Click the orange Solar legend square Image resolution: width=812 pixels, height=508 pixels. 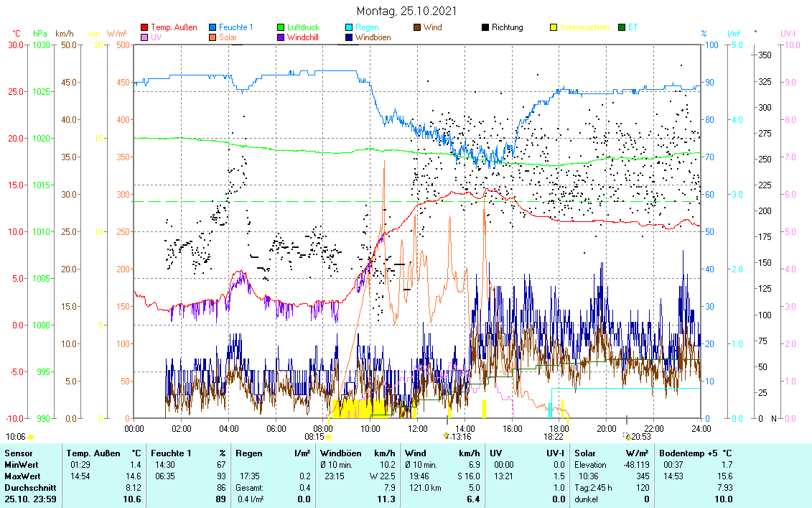click(x=213, y=37)
